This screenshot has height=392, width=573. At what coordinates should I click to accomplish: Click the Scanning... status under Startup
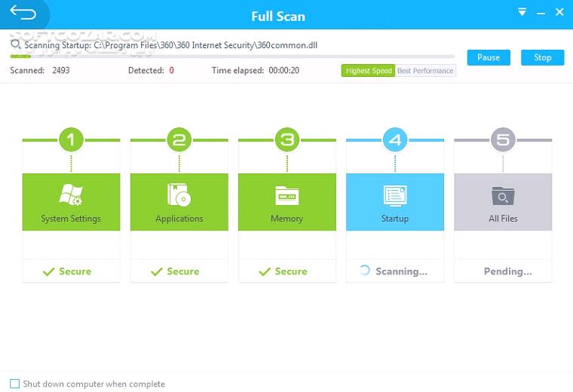click(x=401, y=271)
